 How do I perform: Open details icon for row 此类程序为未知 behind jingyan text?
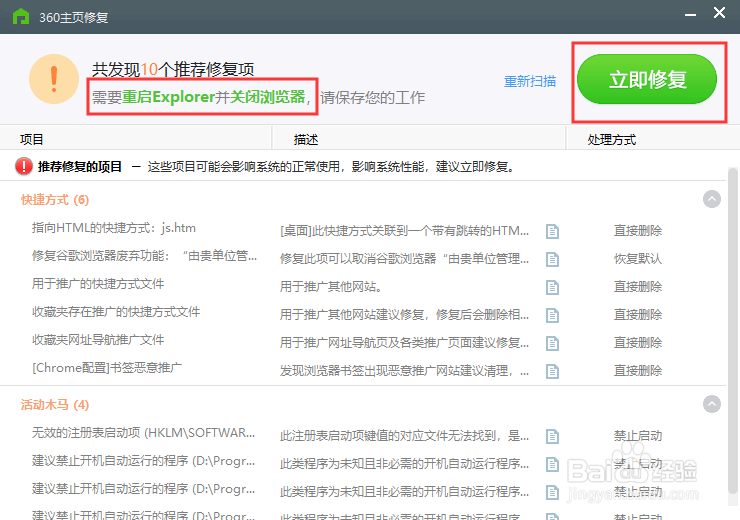pyautogui.click(x=552, y=492)
